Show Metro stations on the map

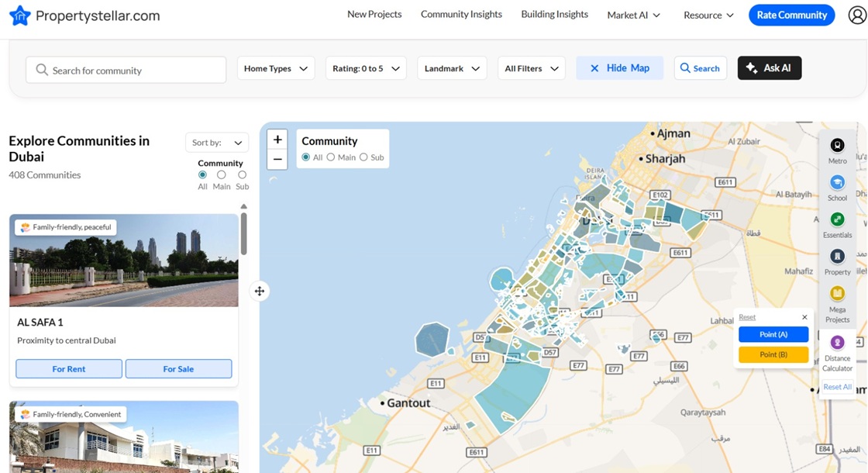(x=837, y=146)
